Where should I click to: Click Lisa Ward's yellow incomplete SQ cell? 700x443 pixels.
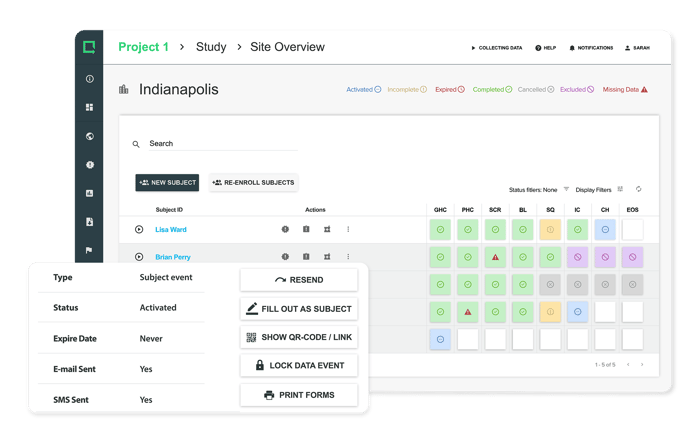(550, 230)
